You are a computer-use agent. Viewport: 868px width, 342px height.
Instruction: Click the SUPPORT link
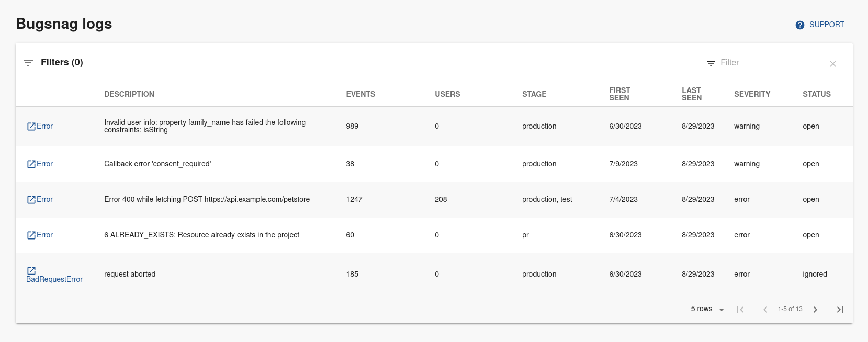click(826, 25)
